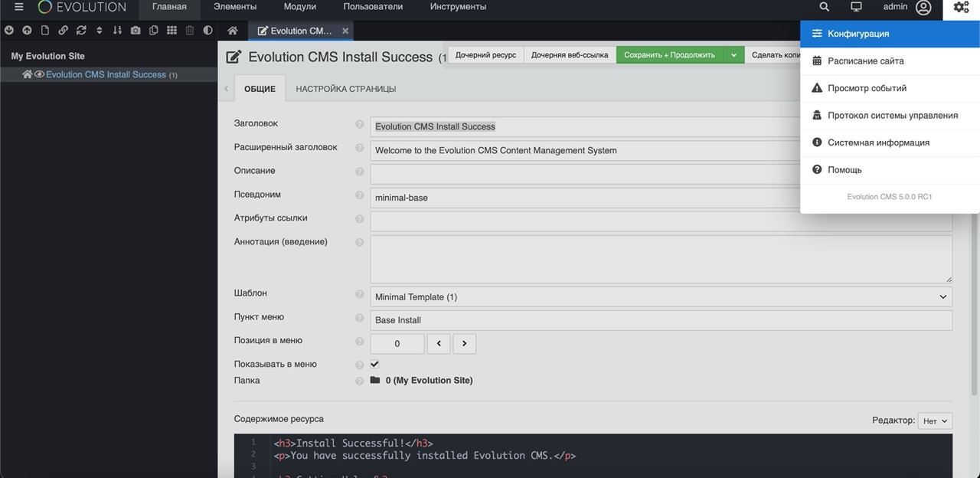Image resolution: width=980 pixels, height=478 pixels.
Task: Create new resource via blank page icon
Action: 45,31
